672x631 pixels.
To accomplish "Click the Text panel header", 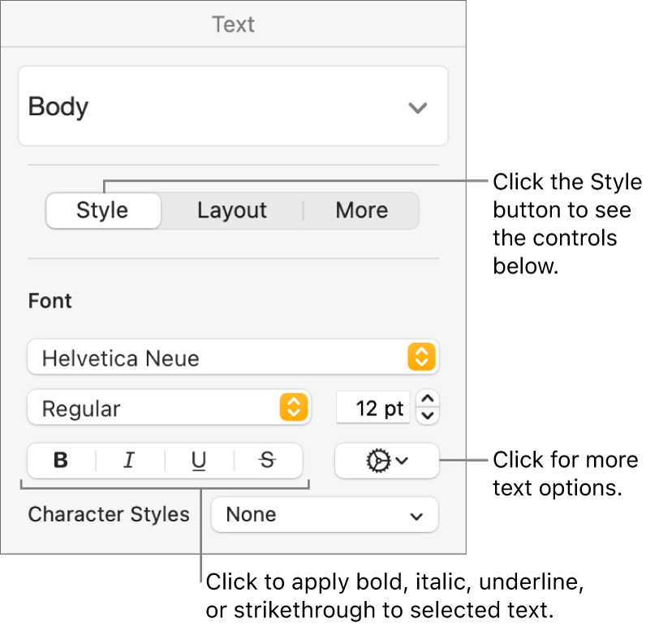I will coord(233,24).
